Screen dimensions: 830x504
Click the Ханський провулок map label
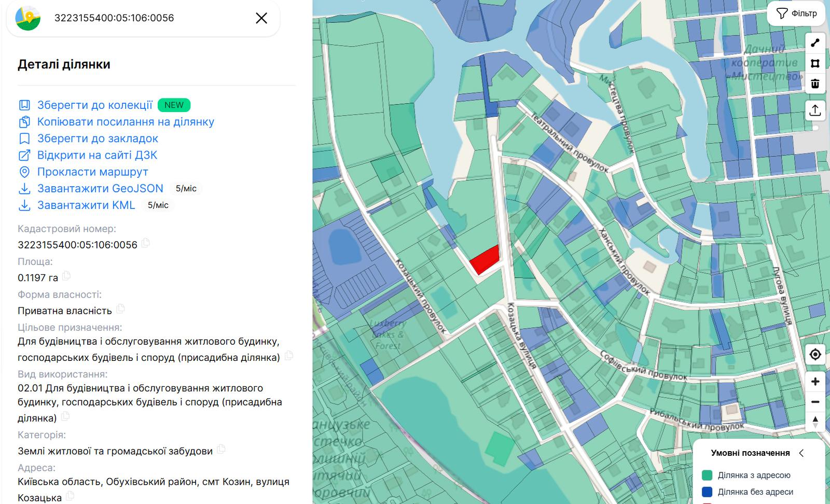pos(624,261)
